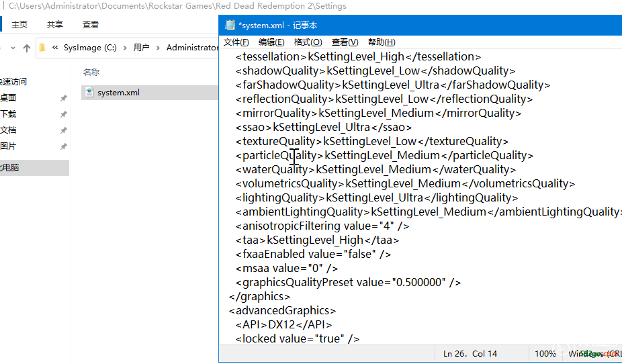The width and height of the screenshot is (622, 364).
Task: Click the folder icon in the address bar
Action: pyautogui.click(x=42, y=48)
